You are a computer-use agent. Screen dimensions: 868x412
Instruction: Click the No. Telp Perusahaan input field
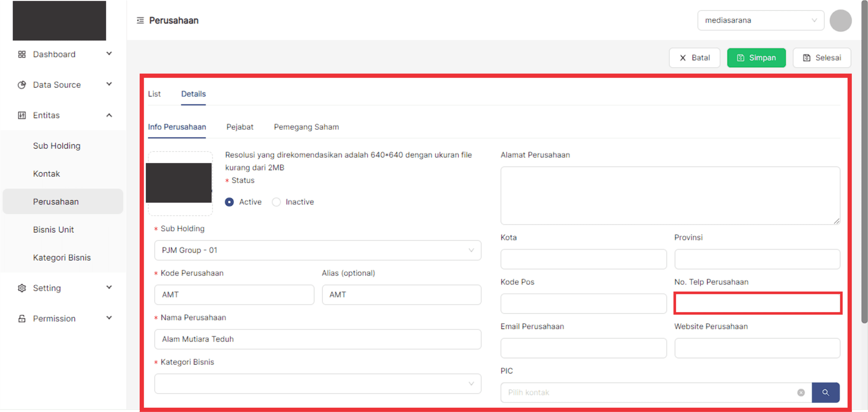[757, 303]
